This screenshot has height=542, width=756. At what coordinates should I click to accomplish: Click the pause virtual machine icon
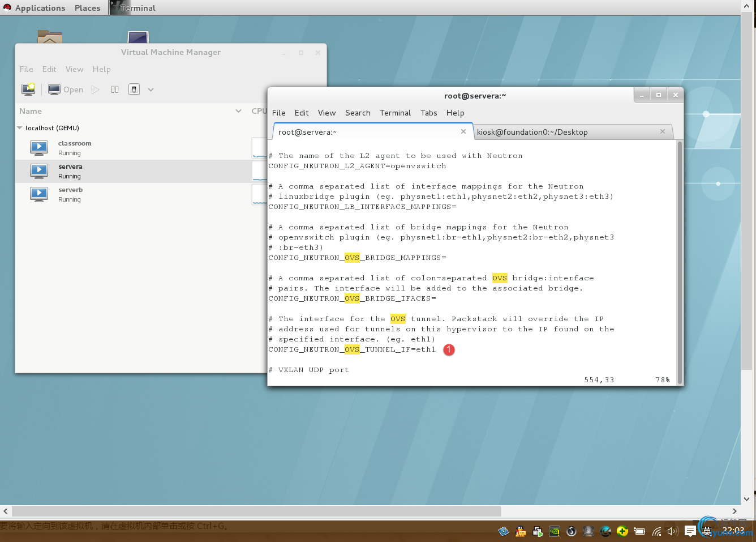(115, 89)
